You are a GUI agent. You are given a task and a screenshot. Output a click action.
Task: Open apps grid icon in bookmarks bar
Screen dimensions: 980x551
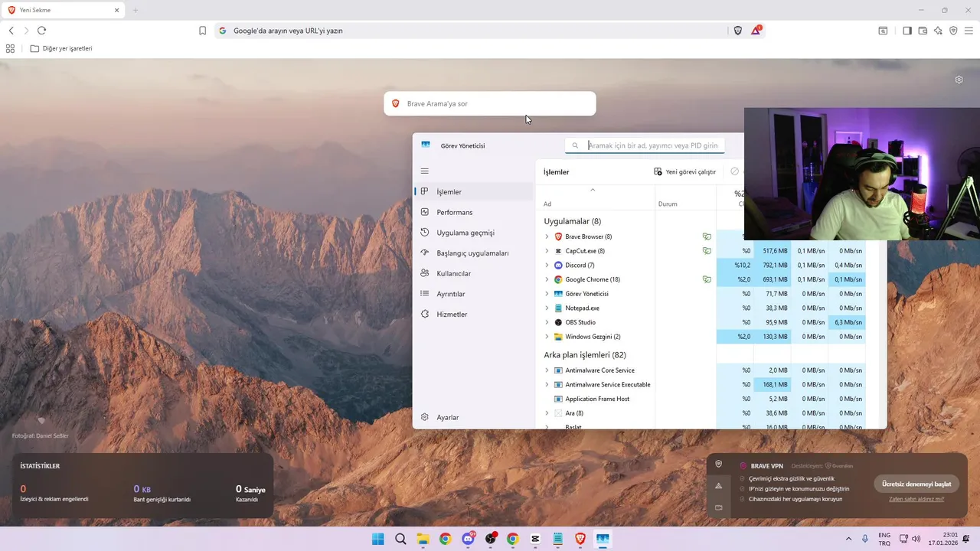(10, 48)
